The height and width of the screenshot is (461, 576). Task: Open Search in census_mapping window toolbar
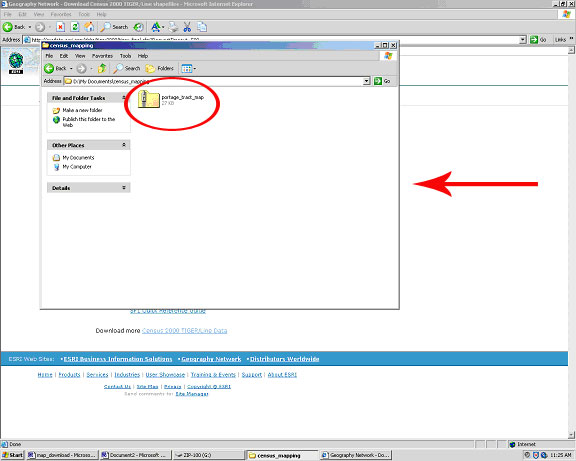coord(127,68)
